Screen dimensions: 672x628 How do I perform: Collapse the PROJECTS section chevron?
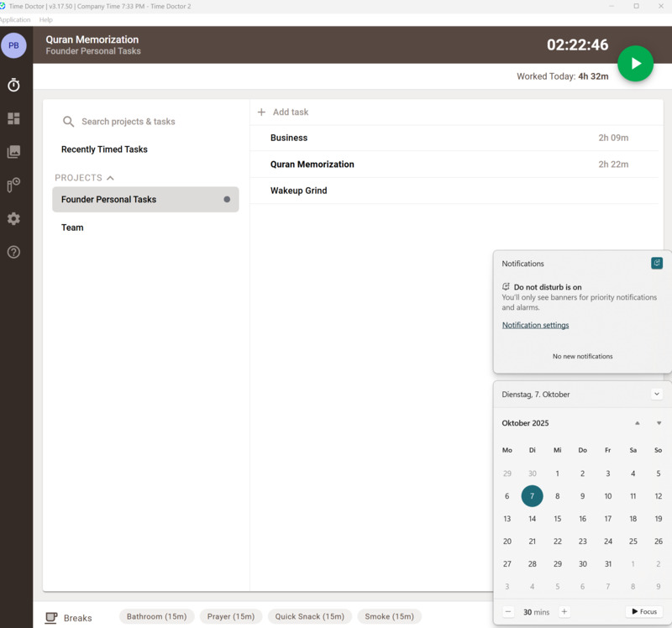click(110, 178)
